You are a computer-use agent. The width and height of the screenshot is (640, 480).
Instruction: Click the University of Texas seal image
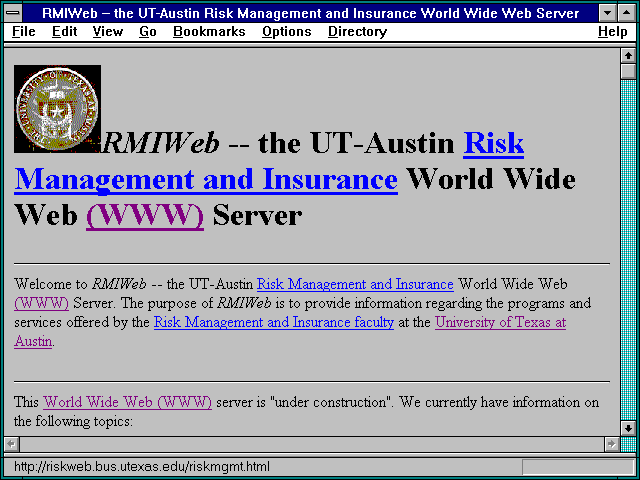coord(58,109)
